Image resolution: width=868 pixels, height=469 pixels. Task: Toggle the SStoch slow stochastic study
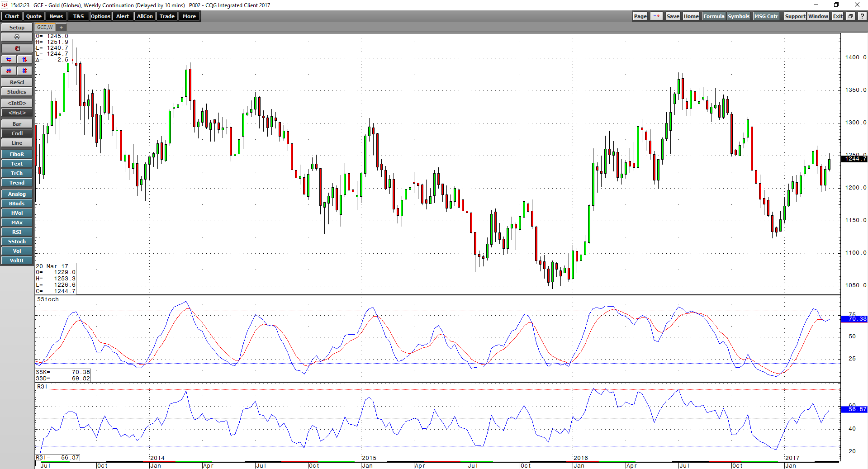point(17,242)
